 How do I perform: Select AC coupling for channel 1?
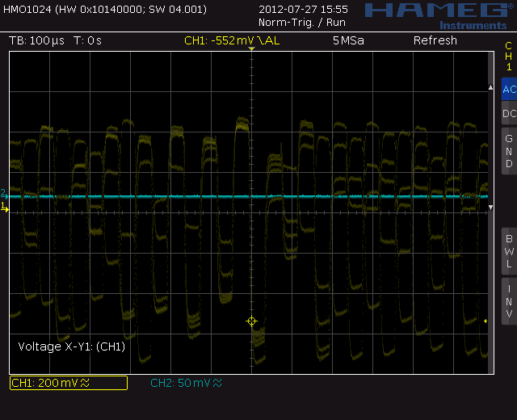[x=508, y=90]
